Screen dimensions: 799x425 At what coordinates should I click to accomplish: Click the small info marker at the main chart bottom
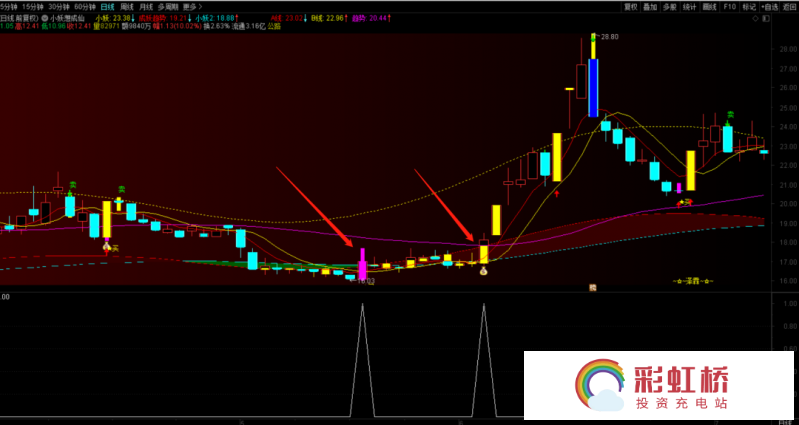coord(593,287)
